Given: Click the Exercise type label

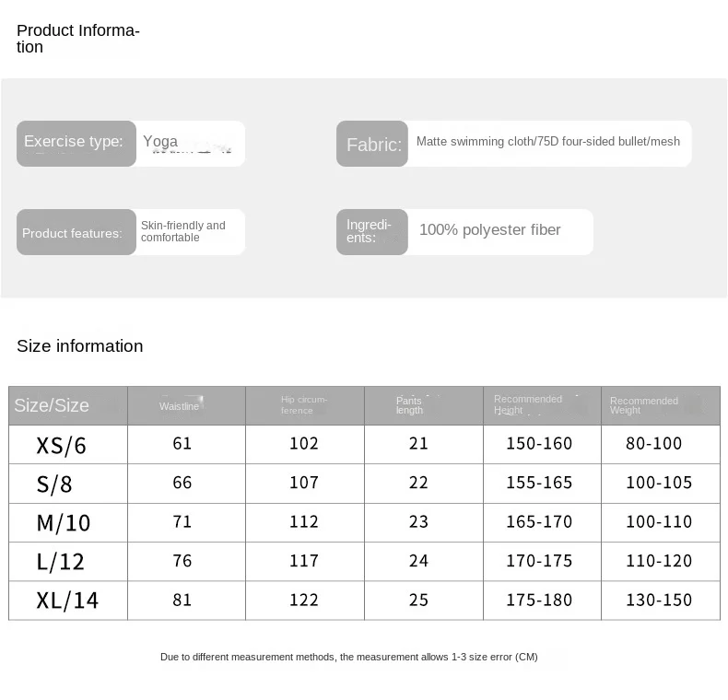Looking at the screenshot, I should click(74, 142).
